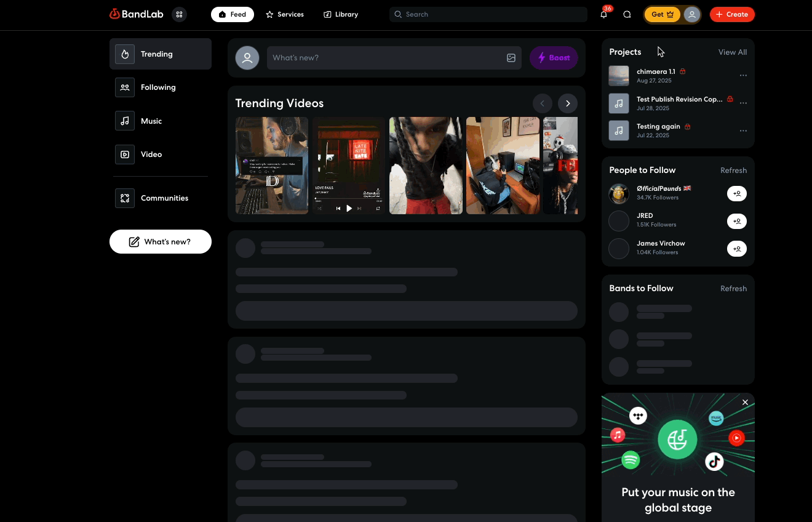Image resolution: width=812 pixels, height=522 pixels.
Task: Open the three-dot menu for Testing again
Action: 743,130
